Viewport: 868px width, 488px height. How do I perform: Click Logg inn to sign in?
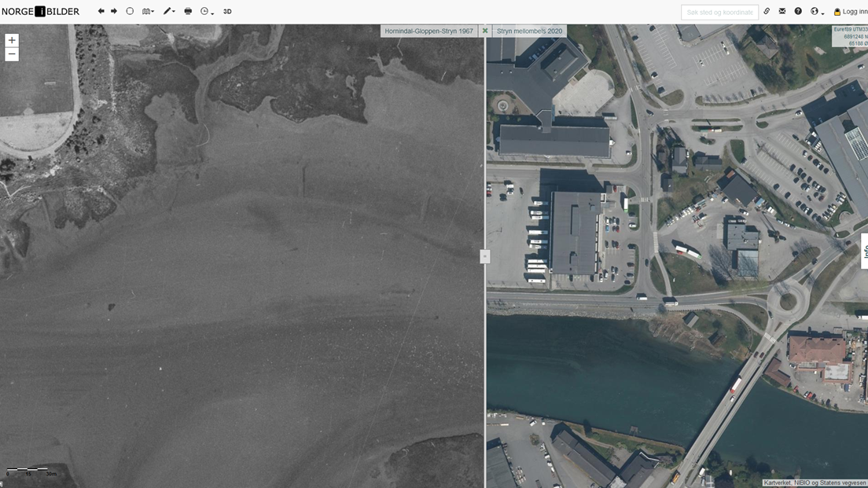[850, 12]
